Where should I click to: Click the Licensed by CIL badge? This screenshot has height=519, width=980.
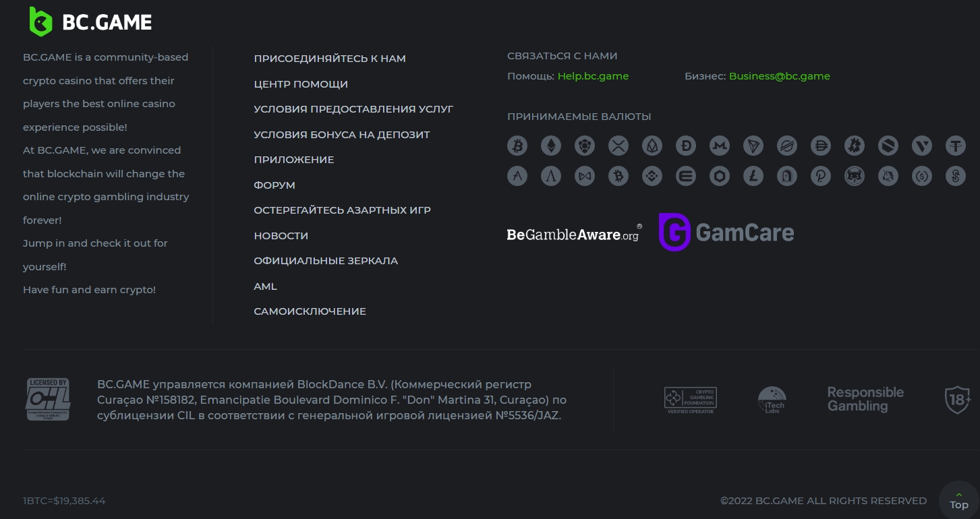pyautogui.click(x=48, y=399)
